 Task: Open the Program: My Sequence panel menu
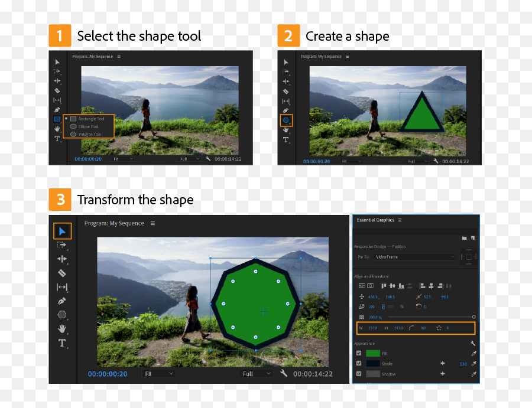tap(153, 223)
